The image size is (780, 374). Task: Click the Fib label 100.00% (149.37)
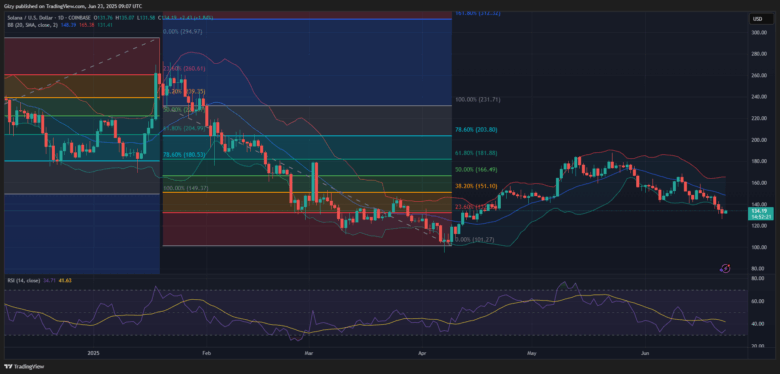pos(186,188)
